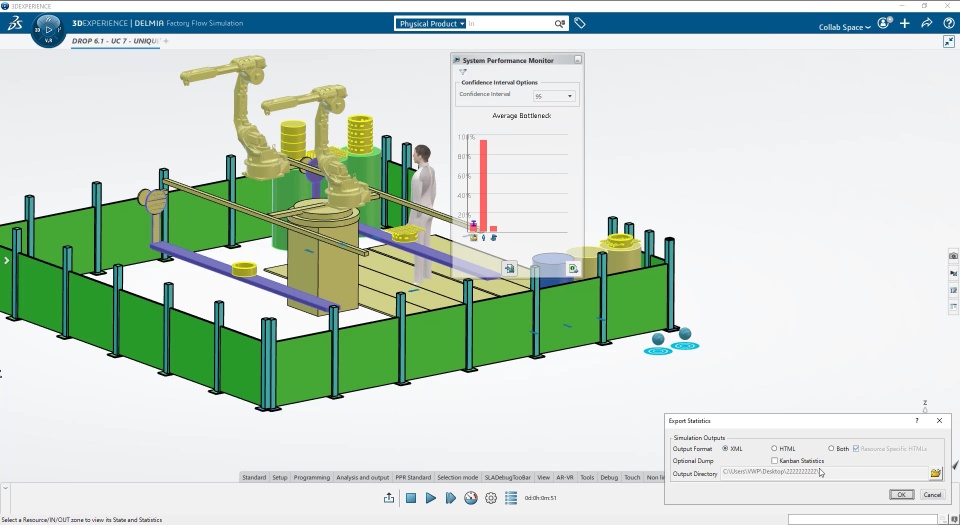Click the command input field at bottom right

(x=864, y=519)
